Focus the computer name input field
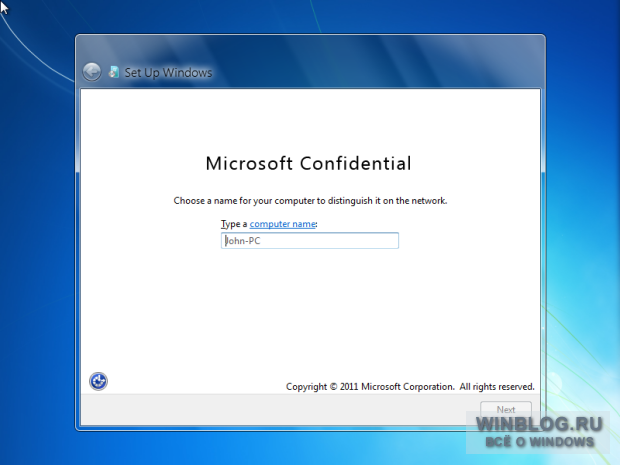The width and height of the screenshot is (620, 465). (310, 241)
